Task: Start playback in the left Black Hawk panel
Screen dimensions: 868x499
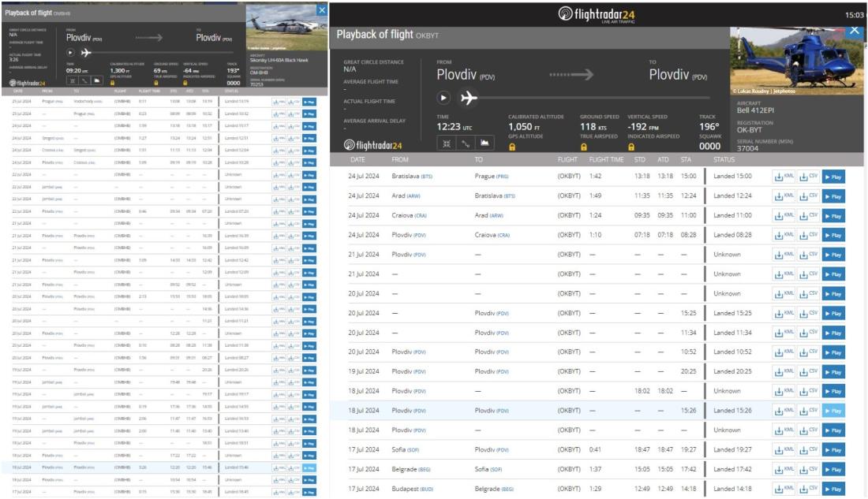Action: pyautogui.click(x=70, y=53)
